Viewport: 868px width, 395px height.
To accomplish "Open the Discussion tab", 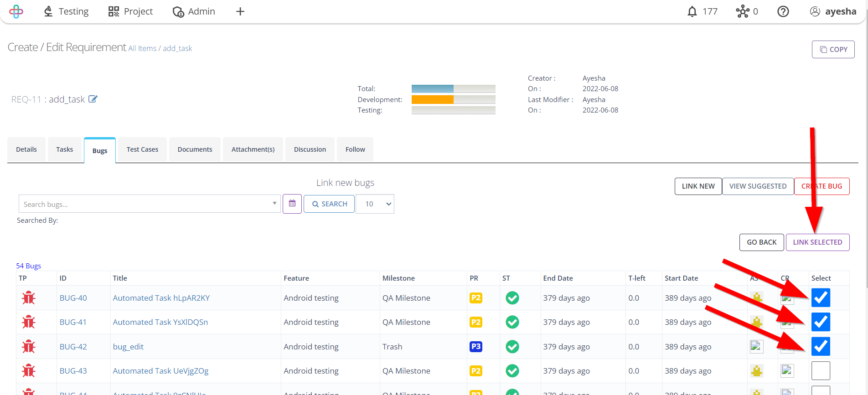I will coord(310,149).
